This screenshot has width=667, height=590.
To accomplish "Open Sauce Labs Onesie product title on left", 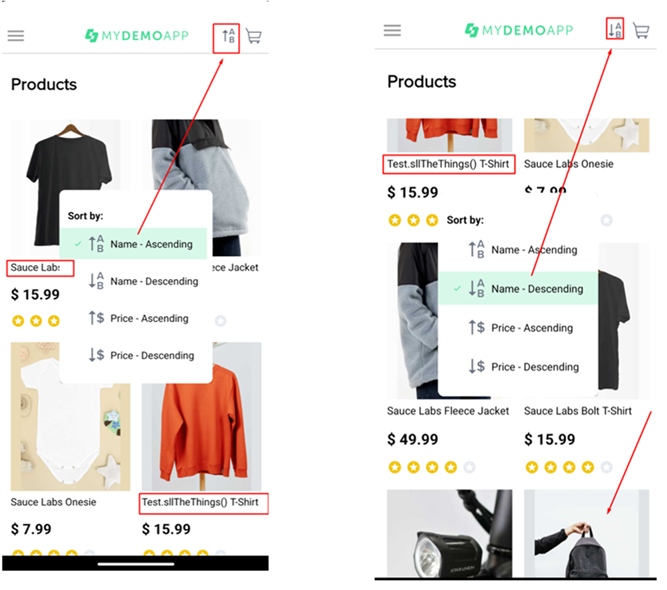I will pos(53,502).
